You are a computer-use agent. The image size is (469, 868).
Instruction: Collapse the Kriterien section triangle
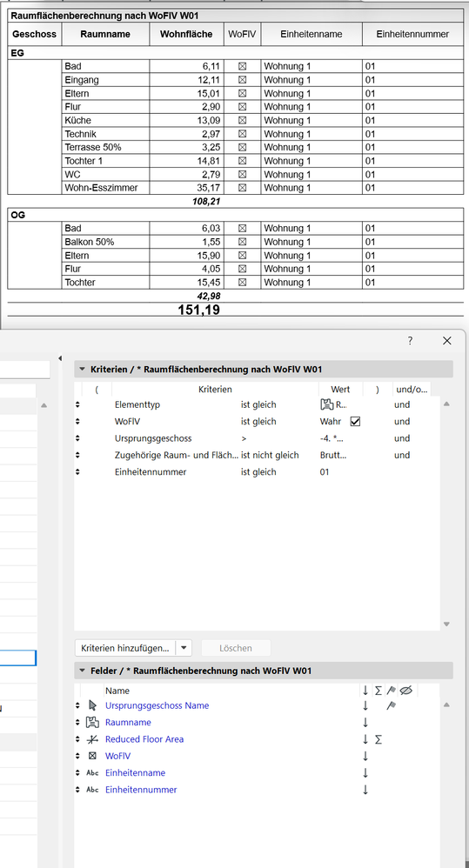coord(83,370)
